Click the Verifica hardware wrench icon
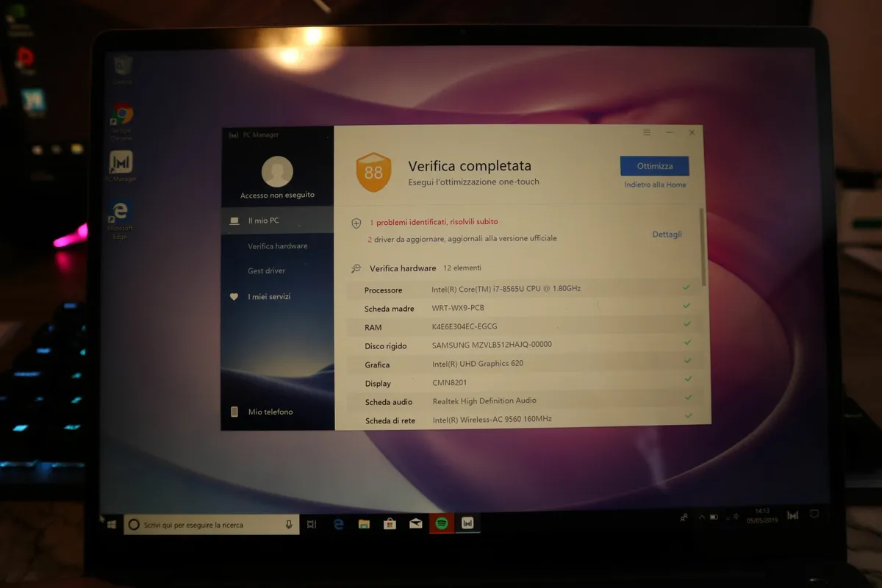Viewport: 882px width, 588px height. tap(356, 268)
